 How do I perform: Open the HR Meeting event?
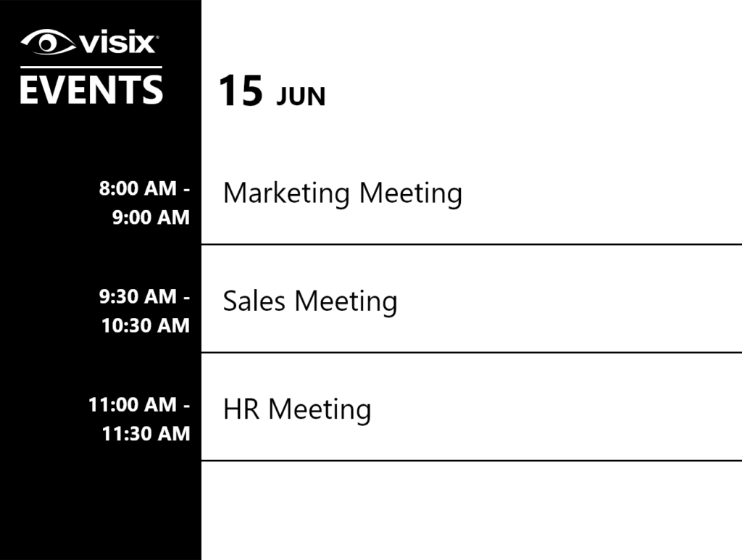coord(297,409)
